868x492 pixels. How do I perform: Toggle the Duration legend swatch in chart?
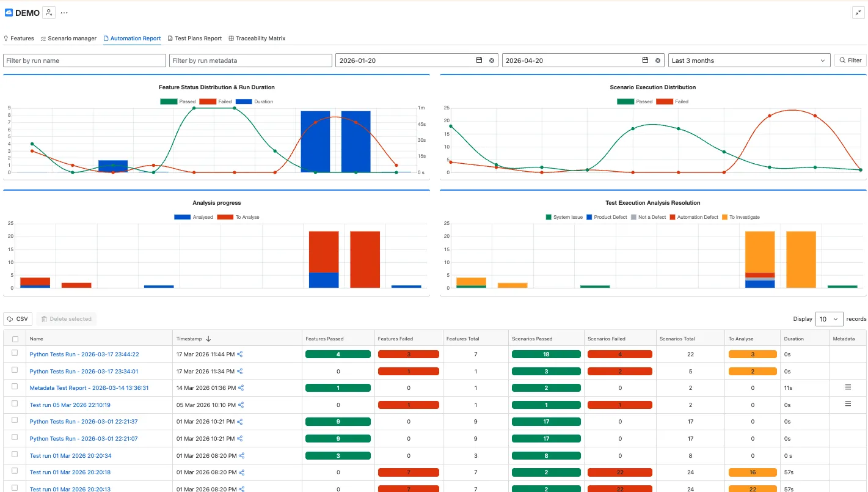click(244, 101)
